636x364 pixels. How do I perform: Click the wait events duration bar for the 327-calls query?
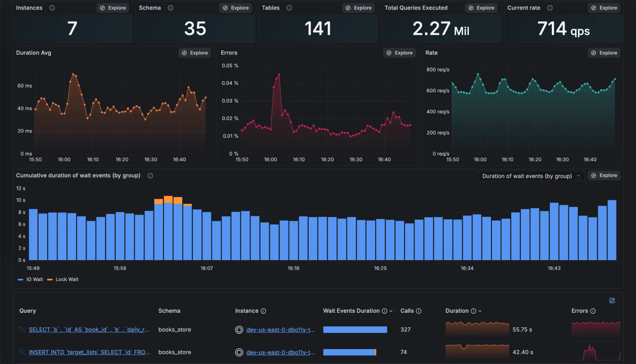click(355, 330)
